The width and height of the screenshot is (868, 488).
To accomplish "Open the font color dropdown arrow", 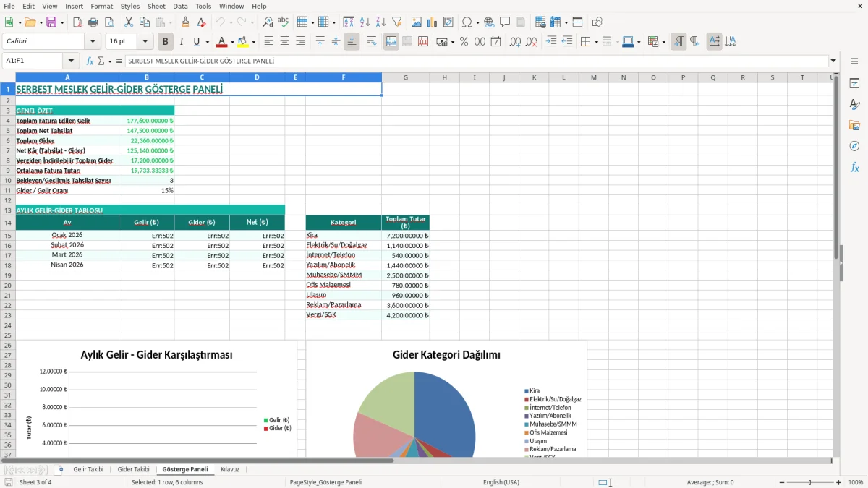I will pos(231,42).
